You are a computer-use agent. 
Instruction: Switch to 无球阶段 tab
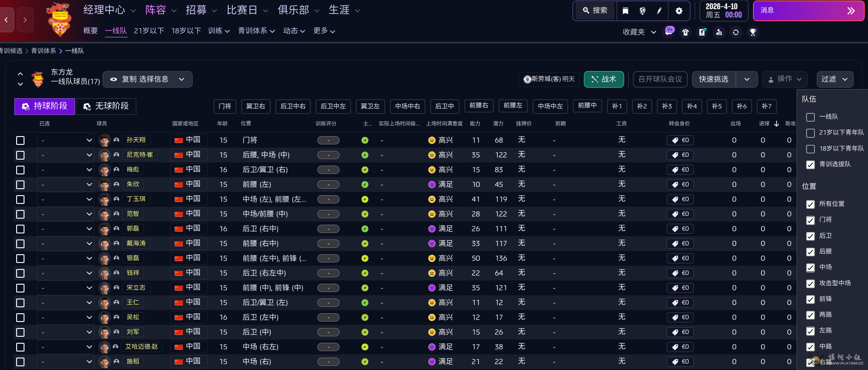[x=106, y=106]
